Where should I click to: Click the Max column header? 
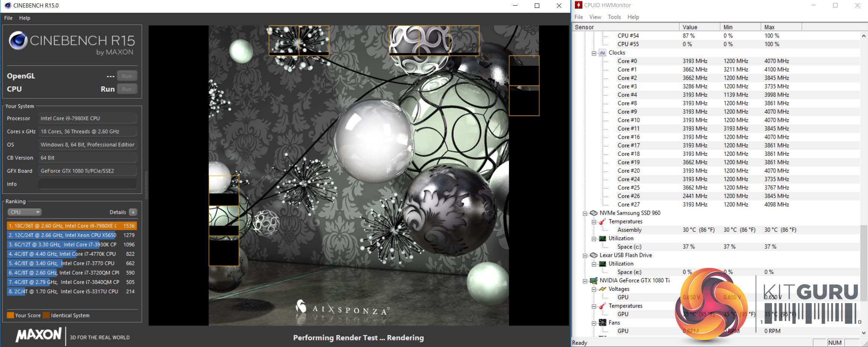[782, 27]
